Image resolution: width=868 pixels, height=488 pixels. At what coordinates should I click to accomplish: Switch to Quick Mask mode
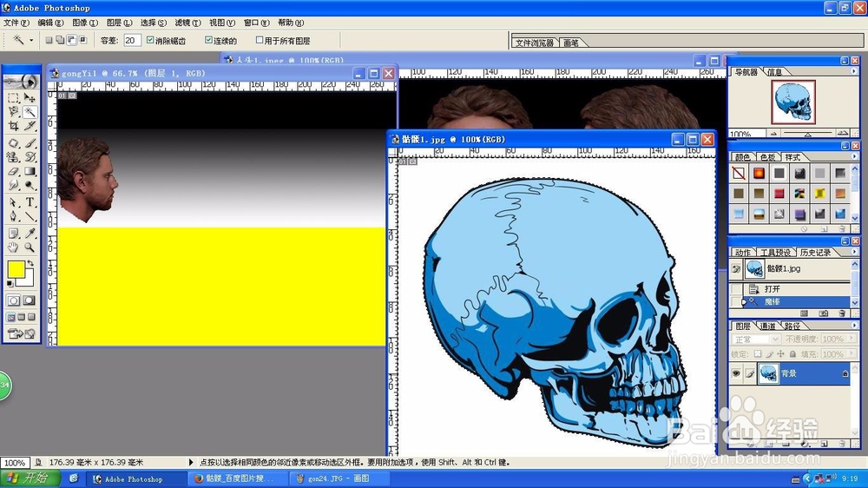[x=29, y=300]
